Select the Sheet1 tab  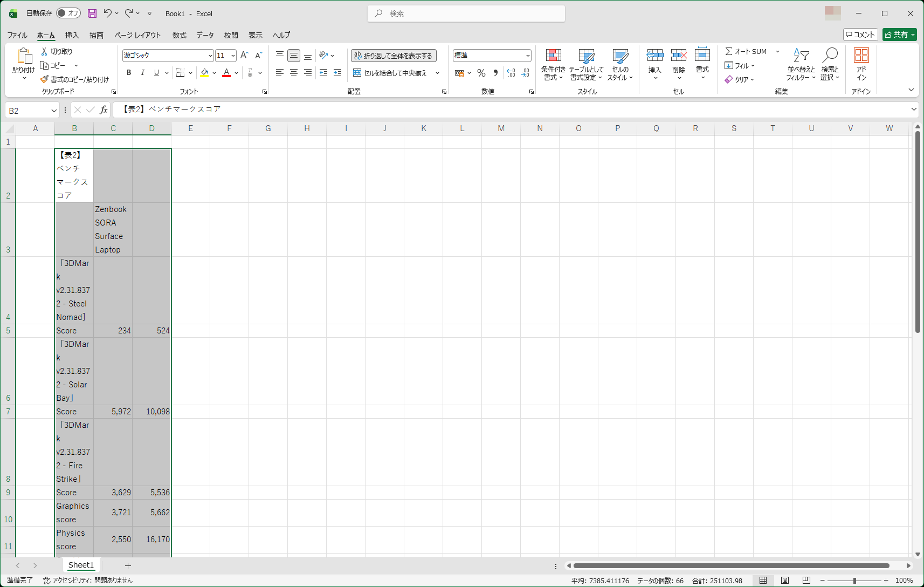click(x=81, y=565)
